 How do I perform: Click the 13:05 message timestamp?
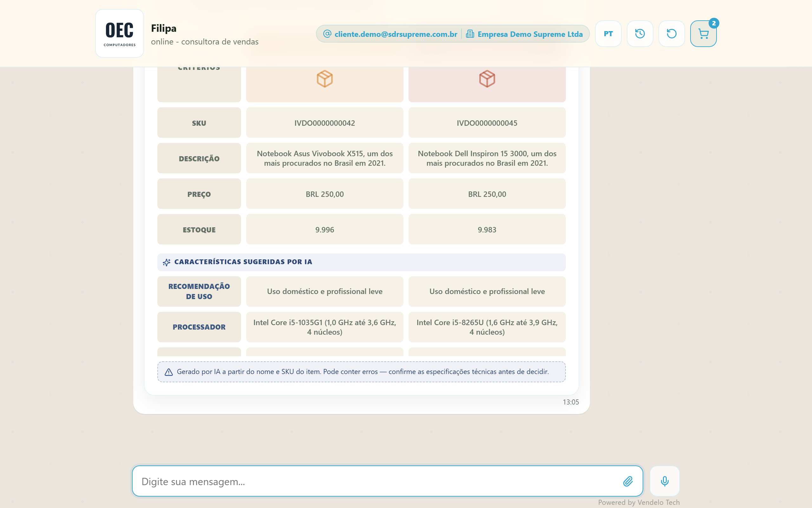pyautogui.click(x=571, y=402)
